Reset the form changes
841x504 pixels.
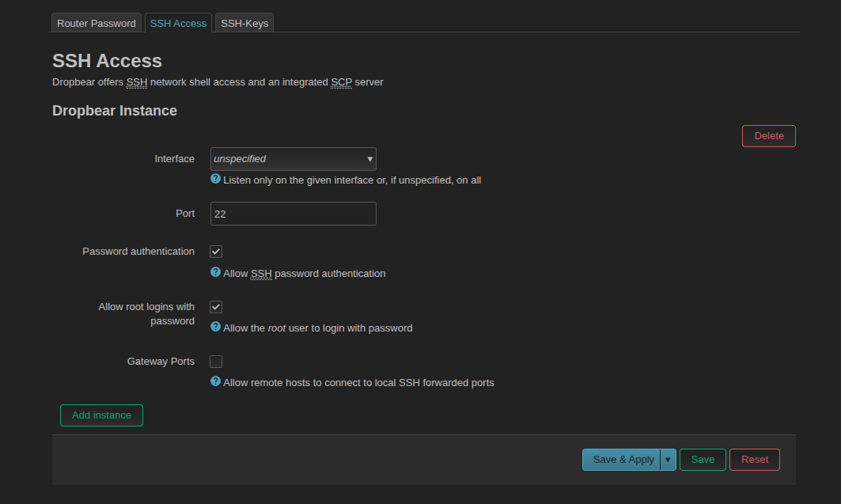point(754,460)
